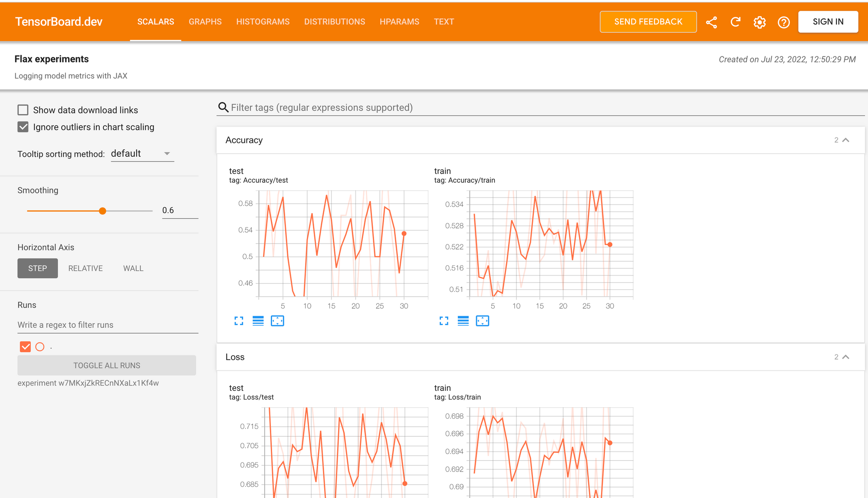
Task: Collapse the Loss section
Action: (845, 357)
